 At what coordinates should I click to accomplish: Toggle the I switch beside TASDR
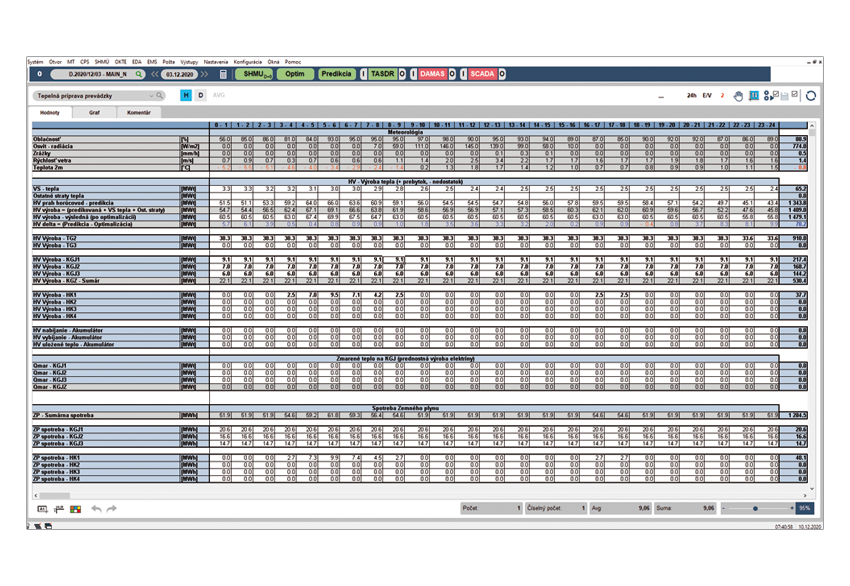tap(364, 74)
